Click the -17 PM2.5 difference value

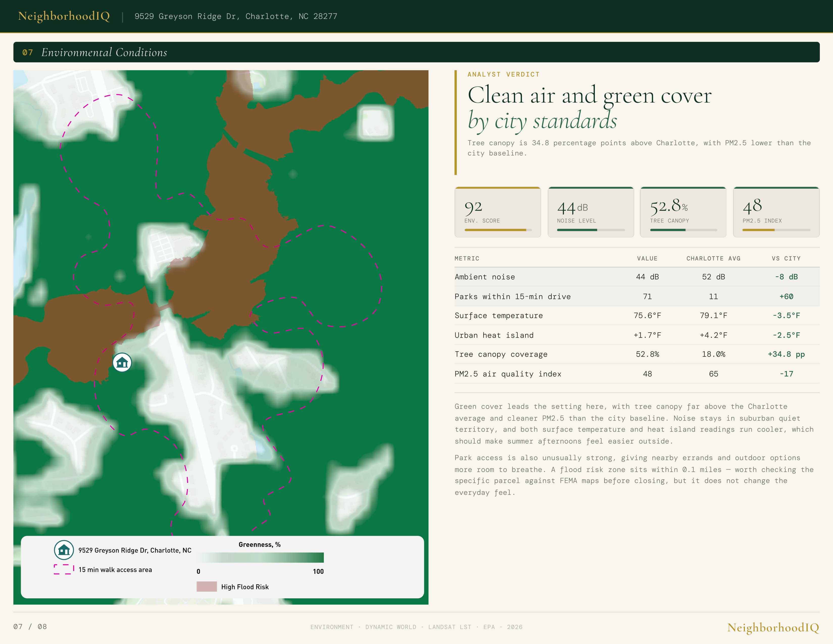pos(786,374)
